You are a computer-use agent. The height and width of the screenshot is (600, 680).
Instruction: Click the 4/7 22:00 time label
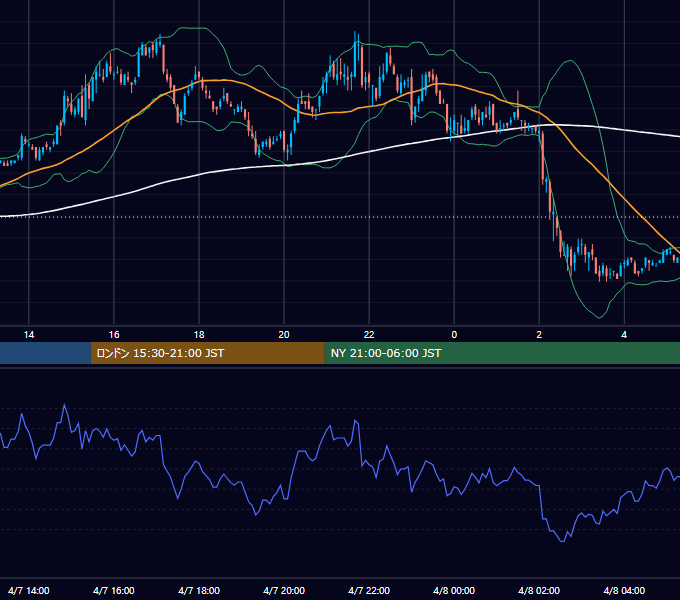tap(369, 590)
